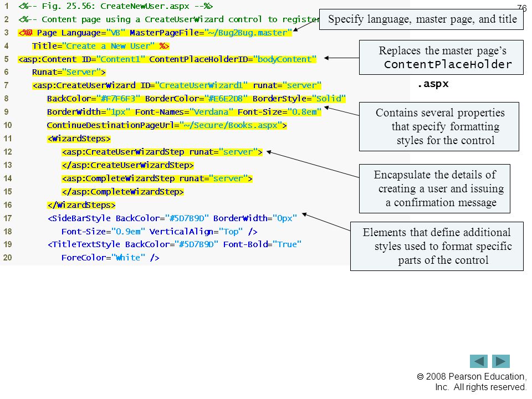This screenshot has height=399, width=532.
Task: Go to the next slide arrow
Action: tap(501, 361)
